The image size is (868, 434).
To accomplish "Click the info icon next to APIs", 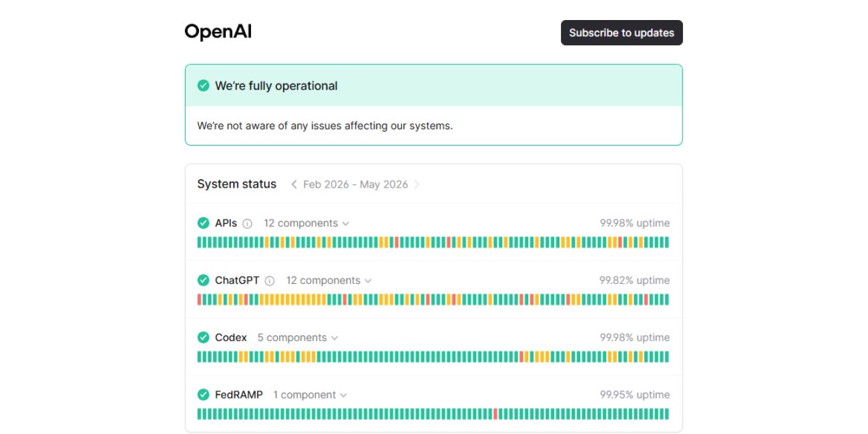I will point(248,224).
